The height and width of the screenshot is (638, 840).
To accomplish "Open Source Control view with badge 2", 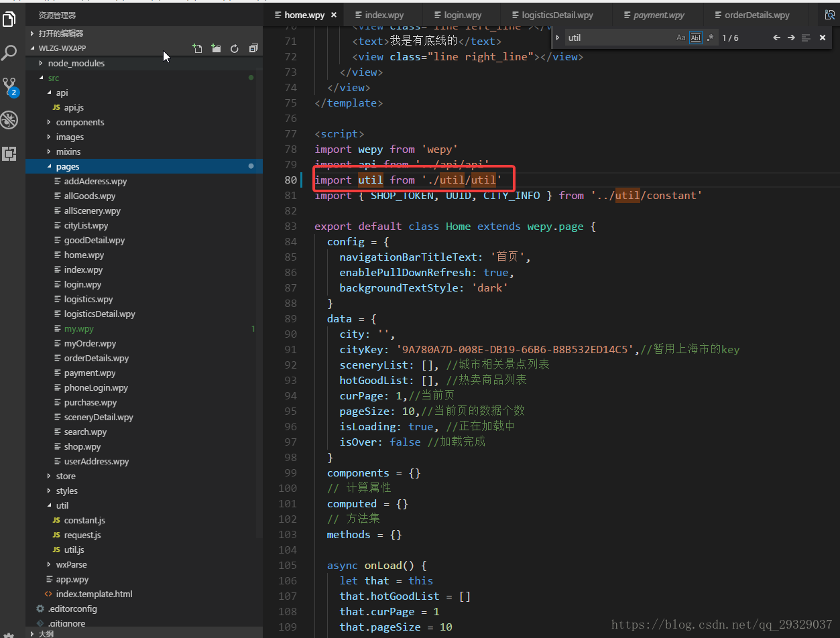I will click(9, 86).
